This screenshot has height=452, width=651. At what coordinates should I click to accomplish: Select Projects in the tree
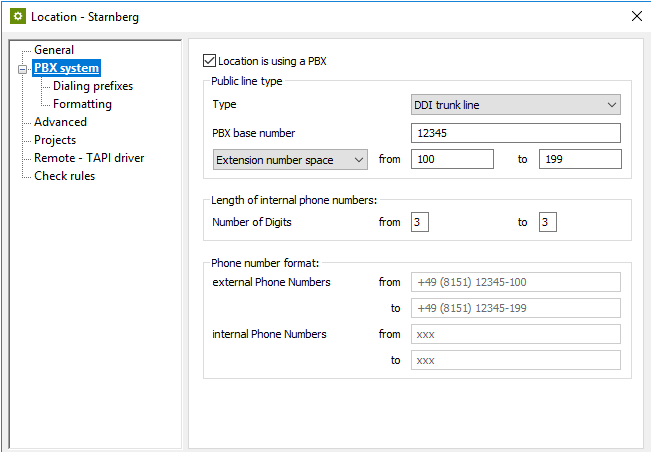pos(55,140)
